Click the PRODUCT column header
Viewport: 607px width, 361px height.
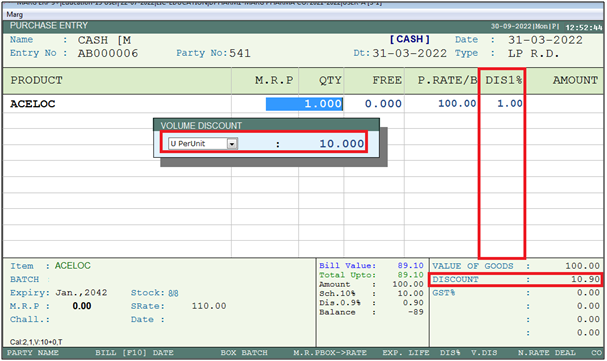point(36,80)
